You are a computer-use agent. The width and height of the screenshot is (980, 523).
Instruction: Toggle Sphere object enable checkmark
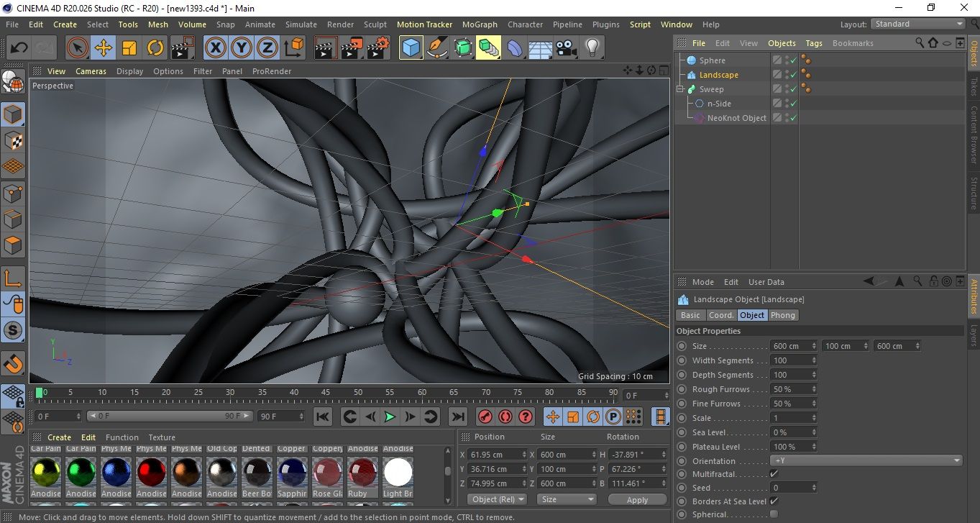pyautogui.click(x=794, y=60)
